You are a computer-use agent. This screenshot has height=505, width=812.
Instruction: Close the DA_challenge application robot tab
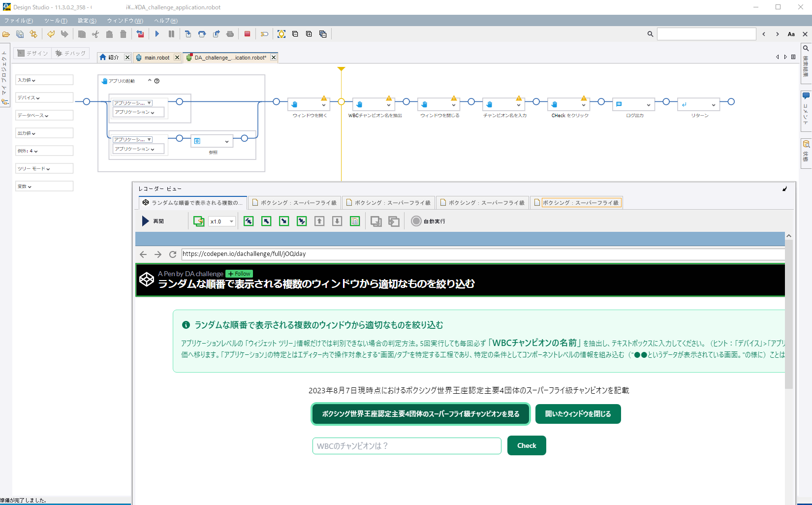pos(274,58)
